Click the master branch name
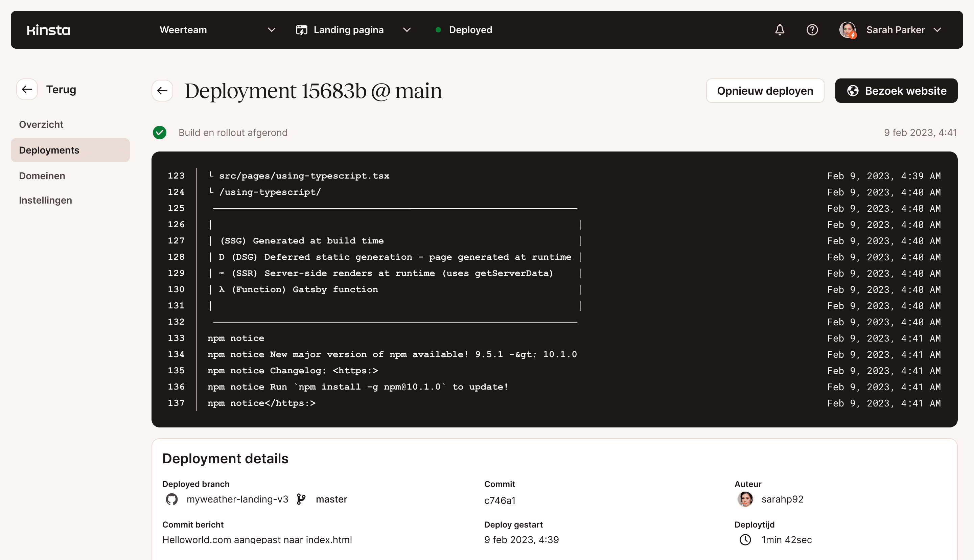The width and height of the screenshot is (974, 560). 331,499
